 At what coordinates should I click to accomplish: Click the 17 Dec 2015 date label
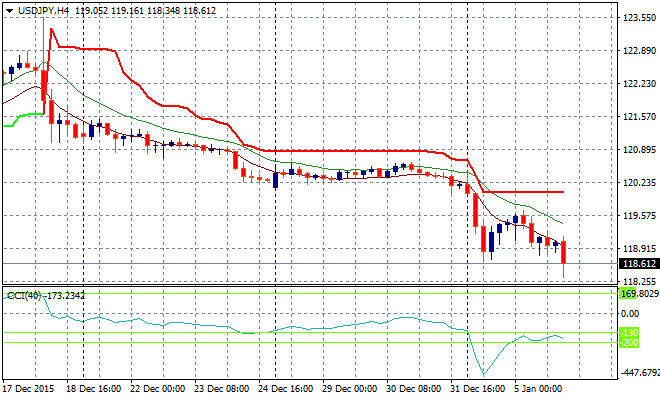coord(29,388)
